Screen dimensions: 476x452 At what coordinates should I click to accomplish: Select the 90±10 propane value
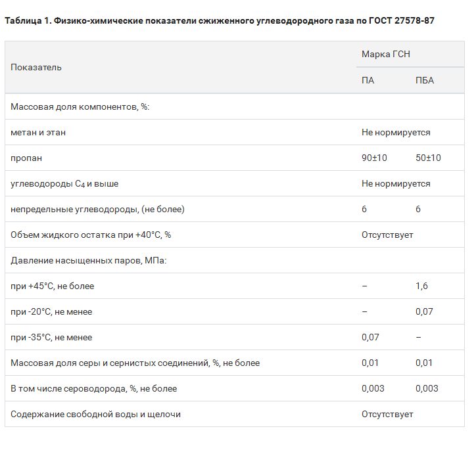(374, 158)
